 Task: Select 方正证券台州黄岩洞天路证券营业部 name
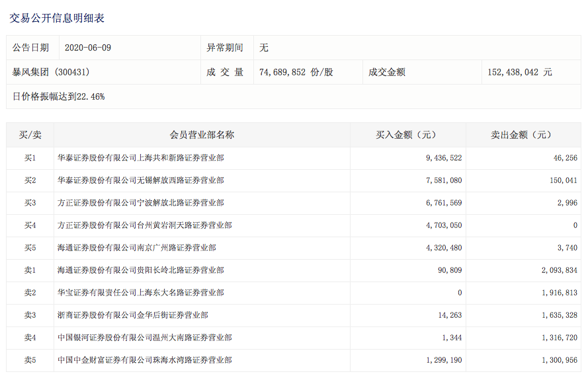coord(145,225)
